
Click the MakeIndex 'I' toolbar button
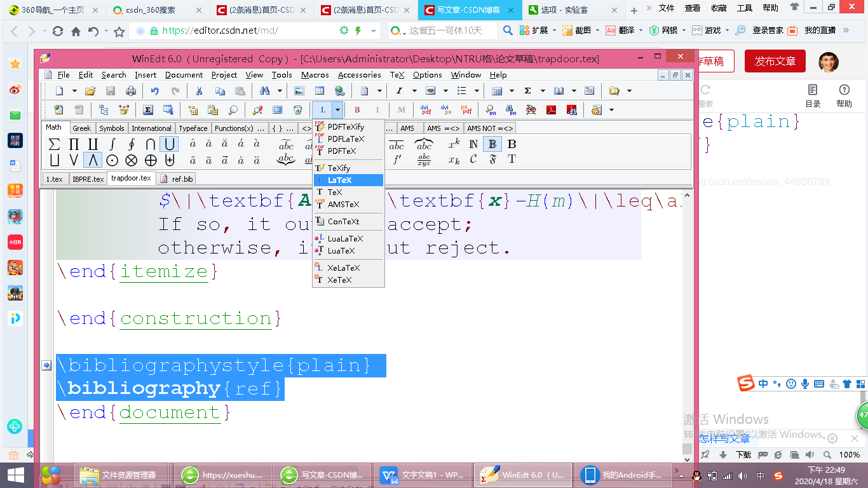tap(377, 110)
